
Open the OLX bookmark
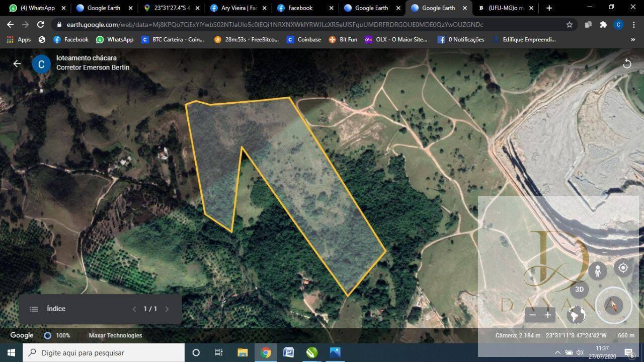pyautogui.click(x=395, y=39)
